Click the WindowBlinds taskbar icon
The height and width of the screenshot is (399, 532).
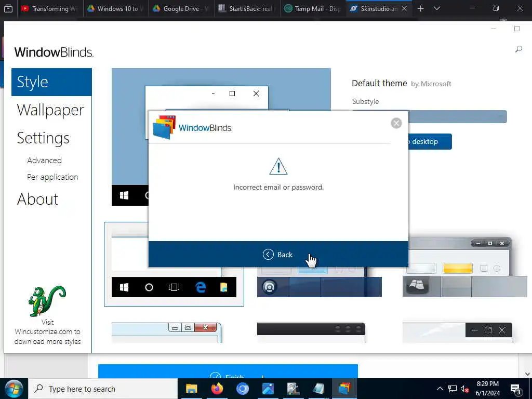344,389
